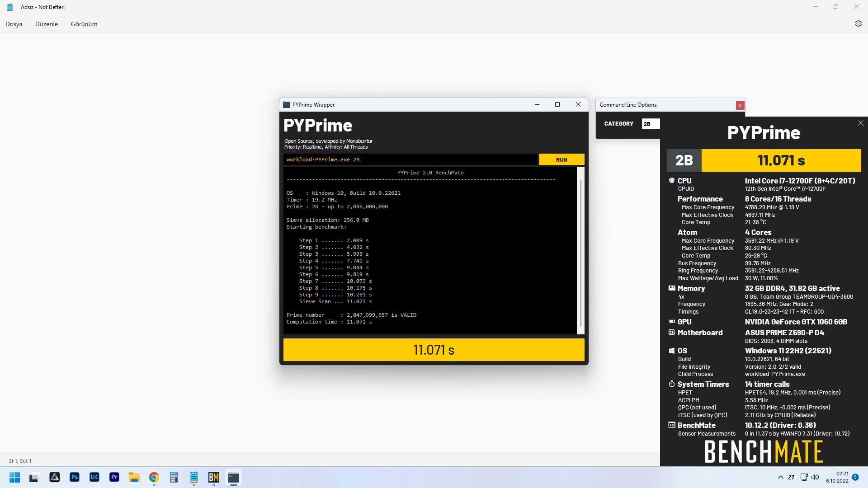Click '10.12.2 (Driver: 0.36)' version text

click(780, 425)
